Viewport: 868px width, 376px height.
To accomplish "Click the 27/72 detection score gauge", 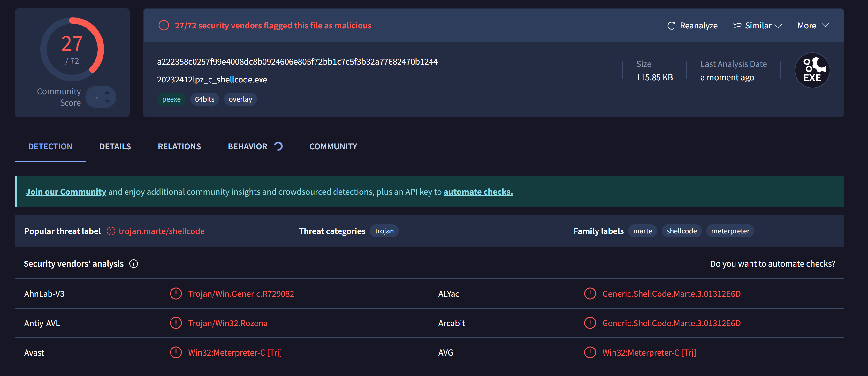I will click(72, 49).
